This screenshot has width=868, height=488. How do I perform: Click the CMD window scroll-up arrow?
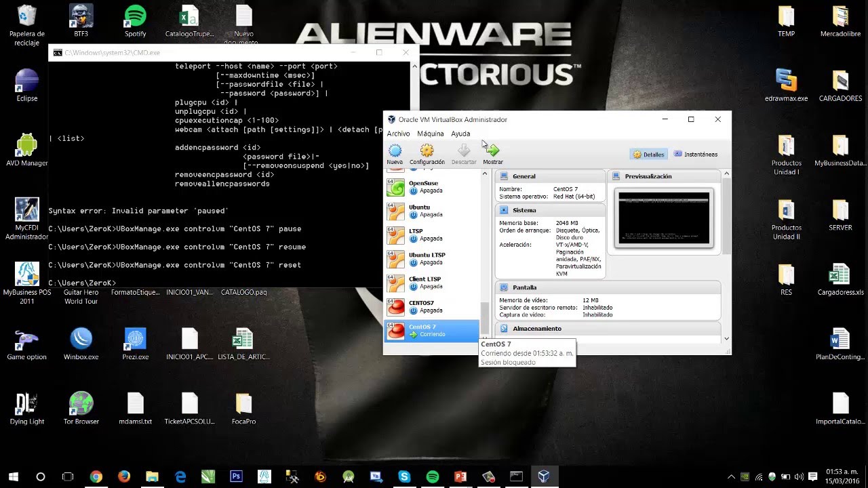[x=414, y=66]
